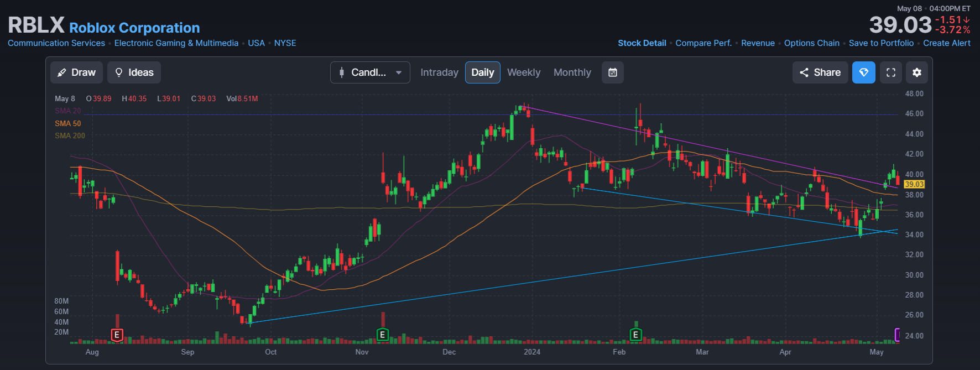980x370 pixels.
Task: Open the Revenue link
Action: coord(758,43)
